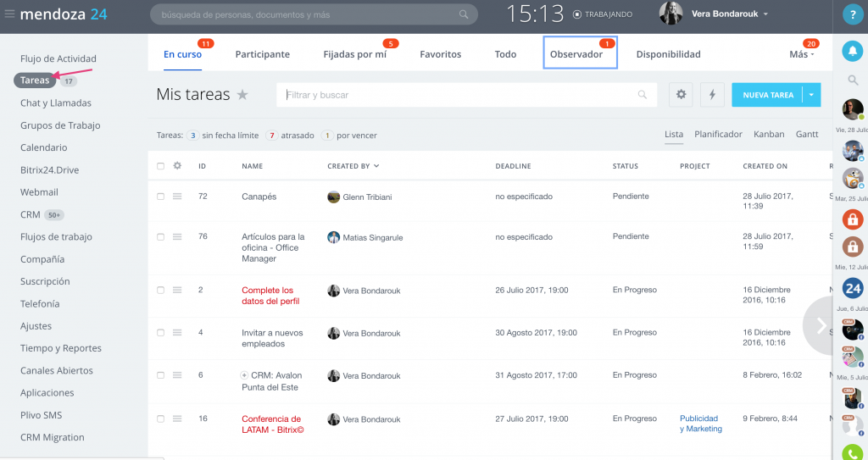
Task: Open the Fijadas por mí tab
Action: (355, 54)
